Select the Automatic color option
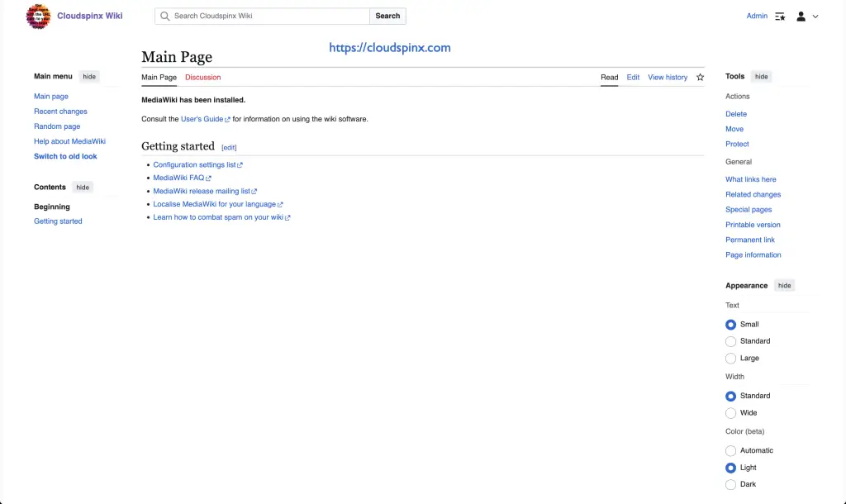The image size is (846, 504). pyautogui.click(x=730, y=451)
